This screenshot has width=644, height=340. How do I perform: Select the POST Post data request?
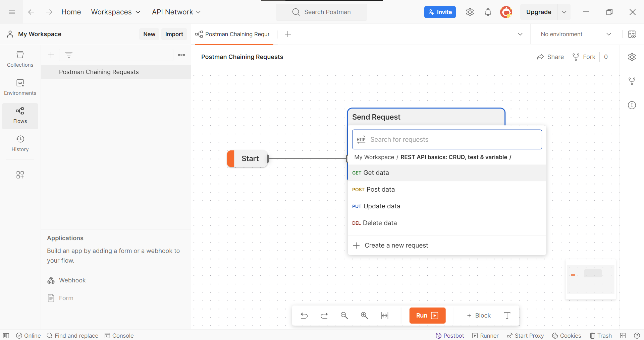click(x=447, y=190)
